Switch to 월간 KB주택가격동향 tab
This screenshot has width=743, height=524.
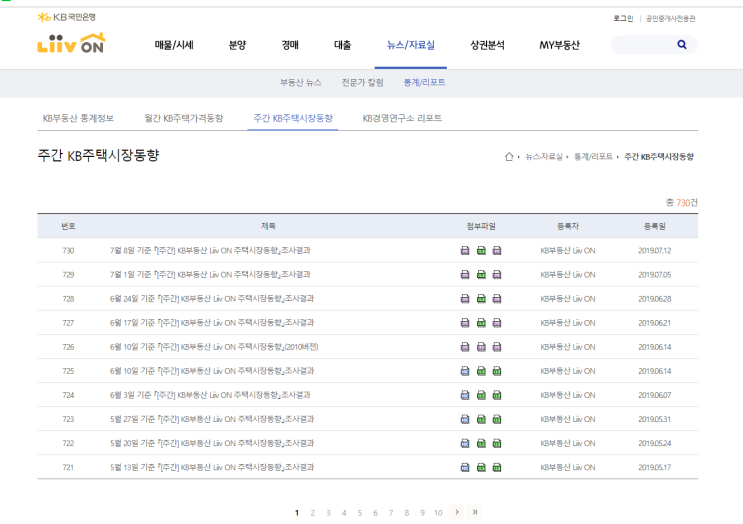[x=184, y=118]
